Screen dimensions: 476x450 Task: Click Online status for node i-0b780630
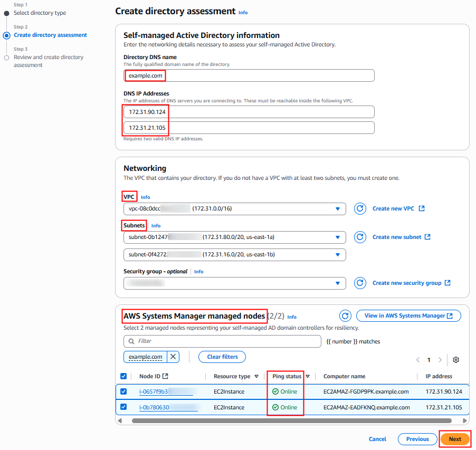[x=285, y=407]
